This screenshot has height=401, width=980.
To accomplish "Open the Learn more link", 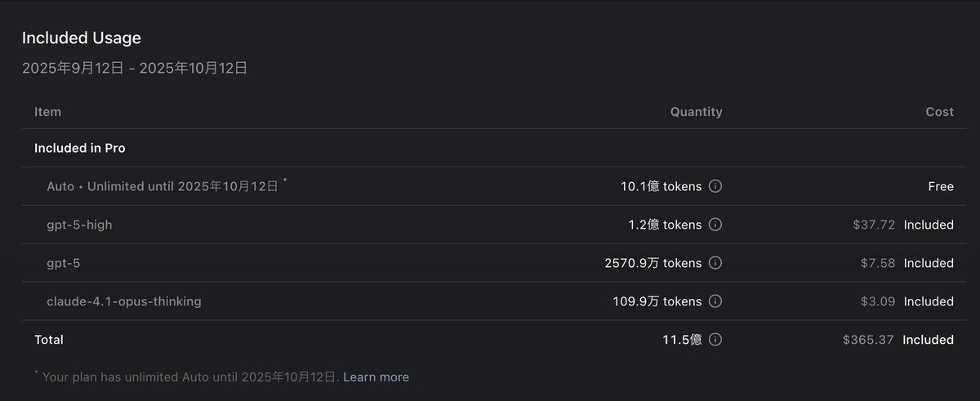I will pos(376,377).
